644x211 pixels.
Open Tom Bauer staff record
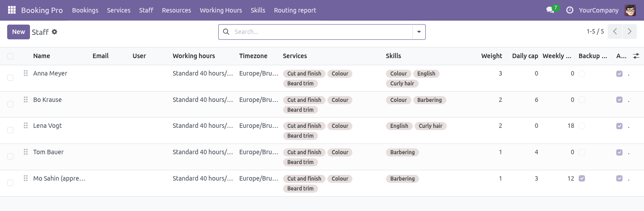click(48, 152)
